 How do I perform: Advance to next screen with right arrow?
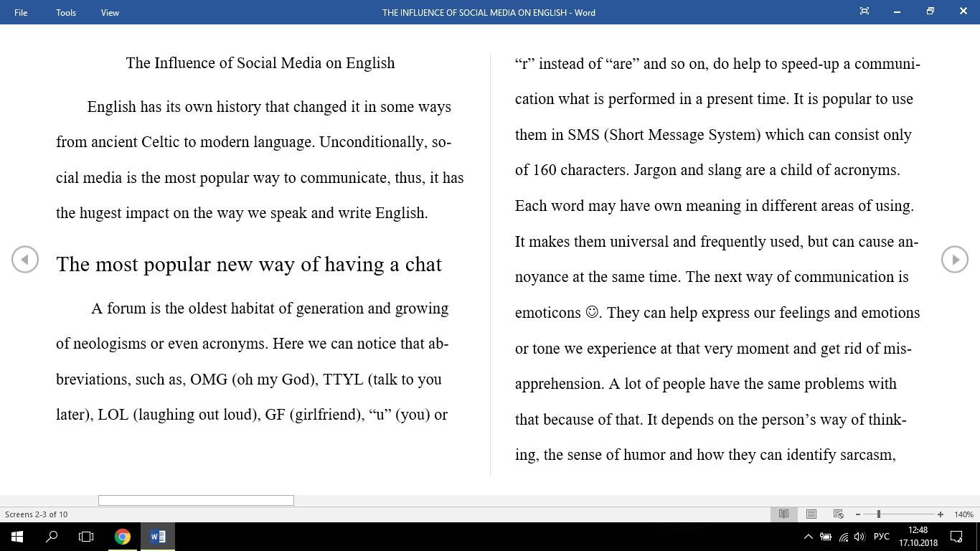(x=954, y=259)
